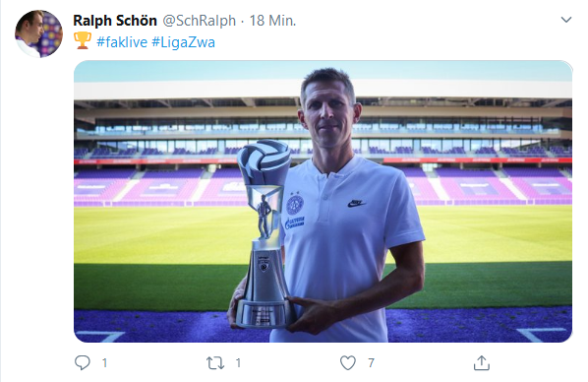Image resolution: width=588 pixels, height=382 pixels.
Task: Like the tweet with the heart icon
Action: 348,363
